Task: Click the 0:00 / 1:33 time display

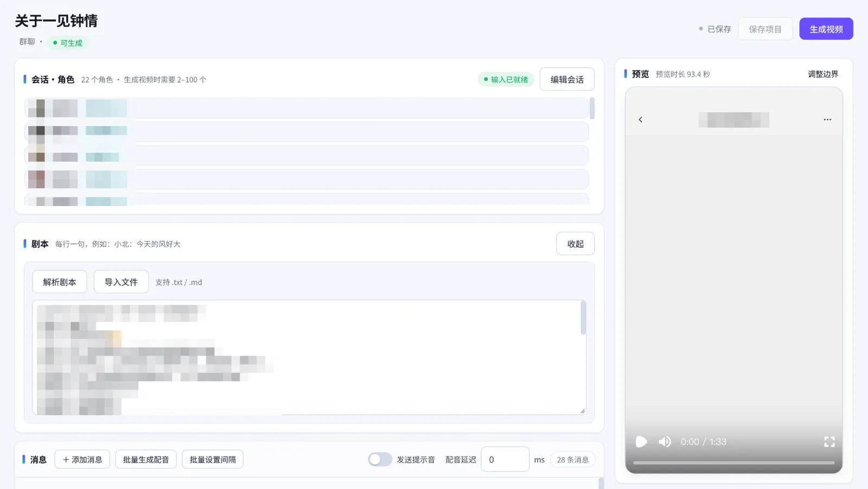Action: pyautogui.click(x=704, y=442)
